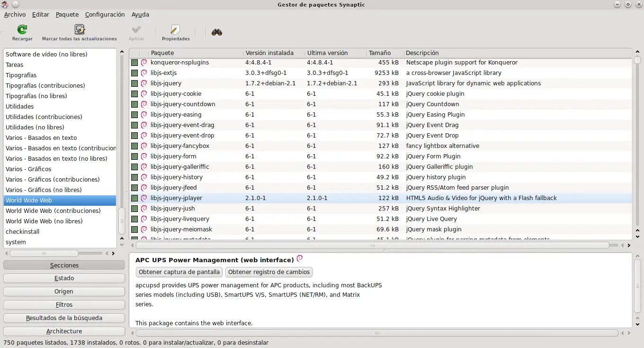Click Debian swirl icon beside libjs-jquery-easing
Image resolution: width=644 pixels, height=348 pixels.
pyautogui.click(x=144, y=114)
